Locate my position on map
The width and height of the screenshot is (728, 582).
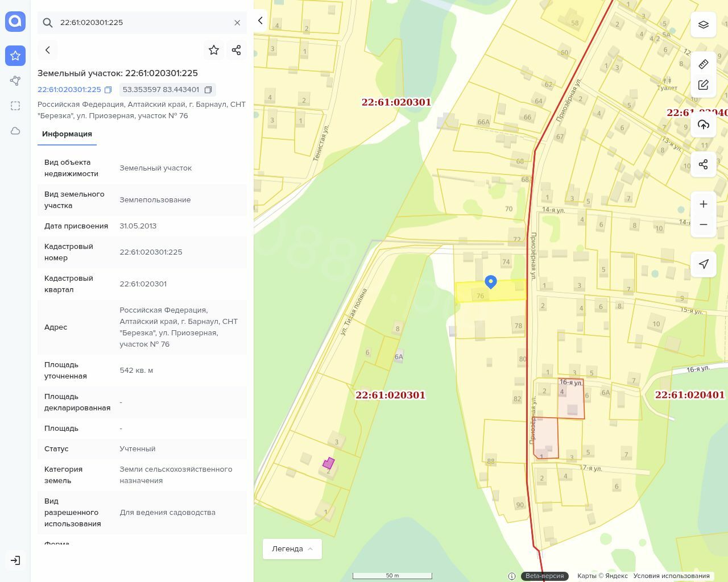point(704,264)
